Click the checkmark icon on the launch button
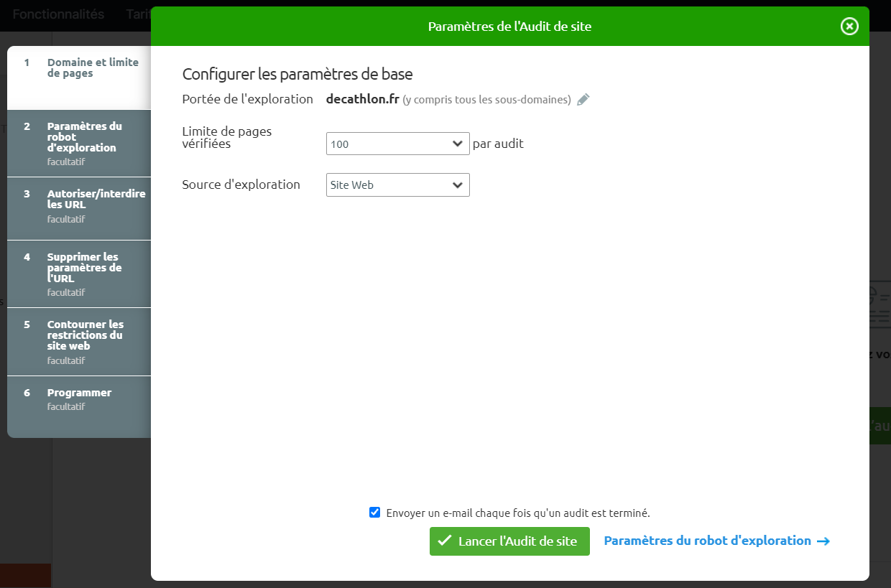Image resolution: width=891 pixels, height=588 pixels. [x=445, y=541]
